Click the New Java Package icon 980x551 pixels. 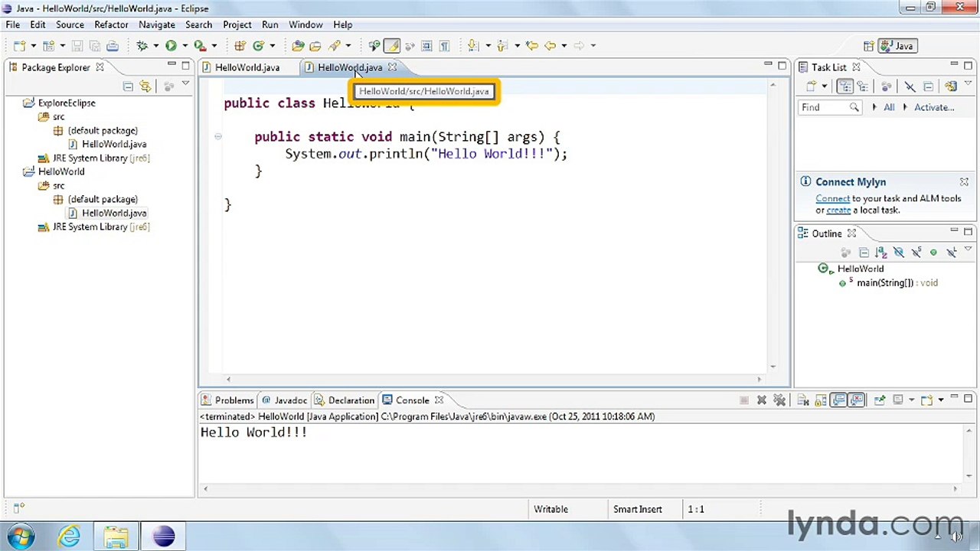point(240,46)
